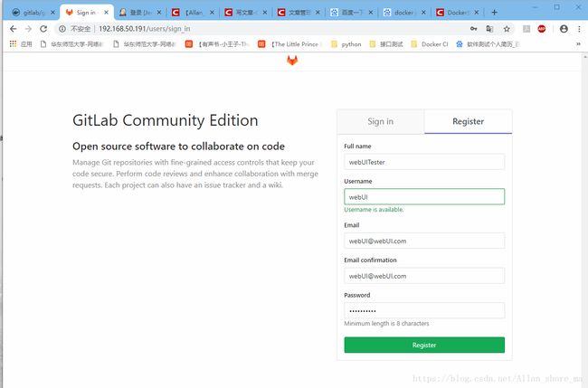588x388 pixels.
Task: Open a new browser tab
Action: (494, 13)
